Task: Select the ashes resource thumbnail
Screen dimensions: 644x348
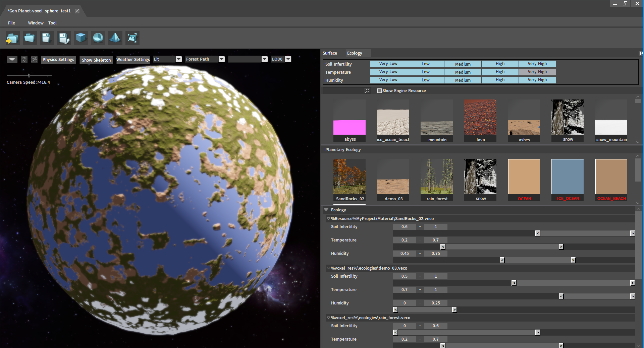Action: tap(524, 121)
